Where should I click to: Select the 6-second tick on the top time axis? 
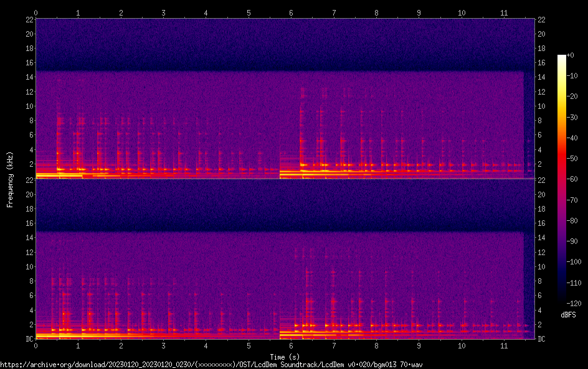(291, 12)
